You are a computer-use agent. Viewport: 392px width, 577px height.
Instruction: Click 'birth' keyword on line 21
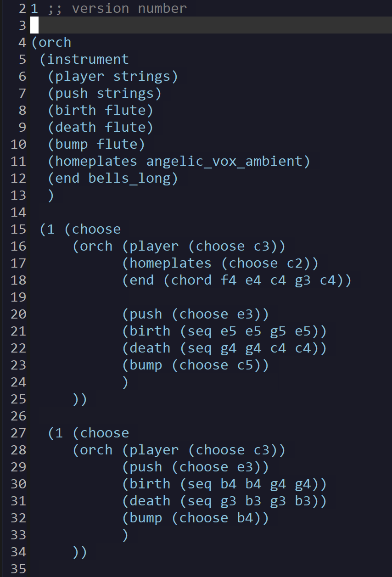(150, 331)
